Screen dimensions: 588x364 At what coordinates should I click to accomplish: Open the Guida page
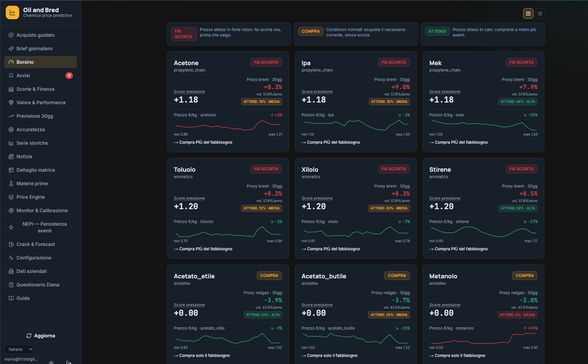pyautogui.click(x=40, y=298)
